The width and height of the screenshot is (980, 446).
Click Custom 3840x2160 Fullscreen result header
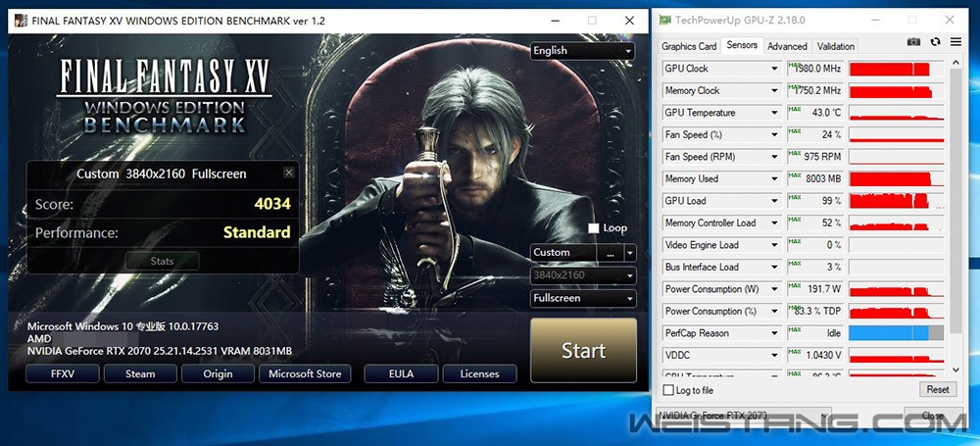[162, 173]
